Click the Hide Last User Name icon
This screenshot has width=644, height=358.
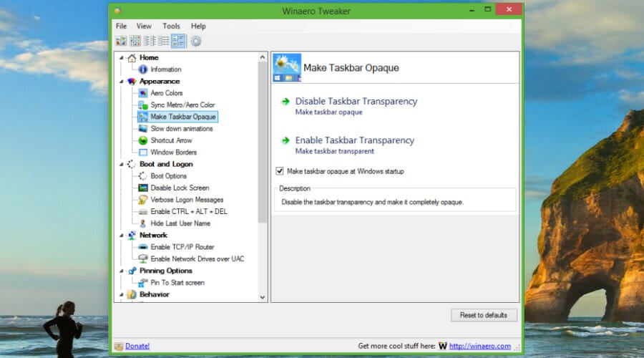[x=143, y=223]
